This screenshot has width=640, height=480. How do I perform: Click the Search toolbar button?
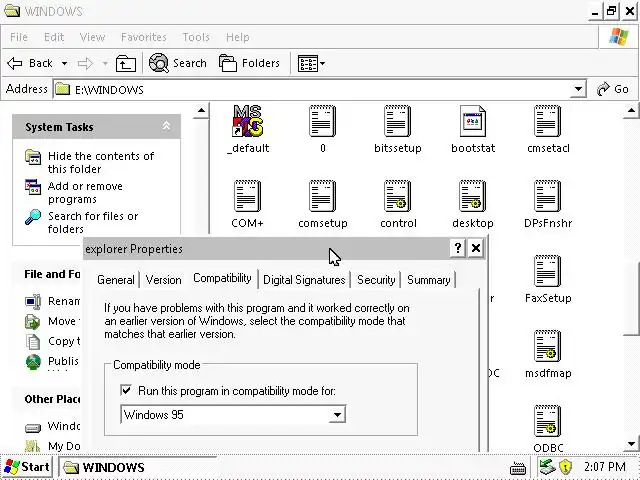point(178,63)
